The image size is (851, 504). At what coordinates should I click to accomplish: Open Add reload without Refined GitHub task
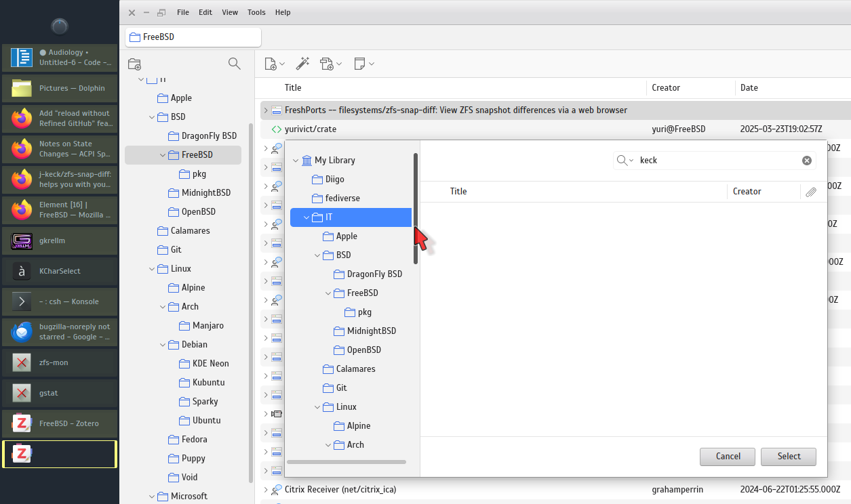coord(60,119)
